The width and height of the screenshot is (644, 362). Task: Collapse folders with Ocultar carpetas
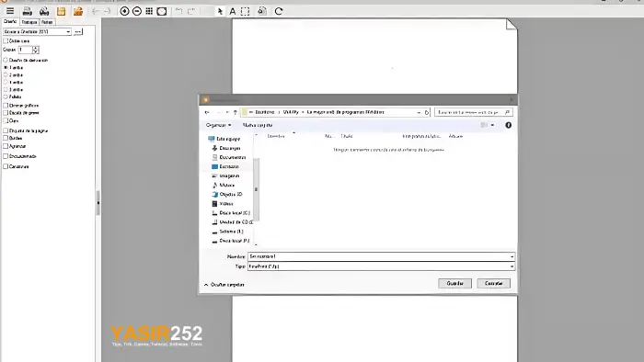click(224, 285)
